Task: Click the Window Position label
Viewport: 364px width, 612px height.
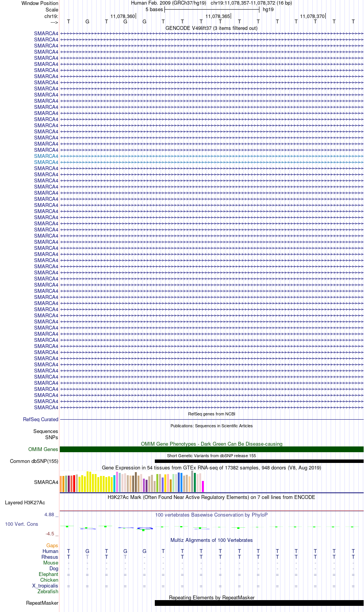Action: [x=40, y=3]
